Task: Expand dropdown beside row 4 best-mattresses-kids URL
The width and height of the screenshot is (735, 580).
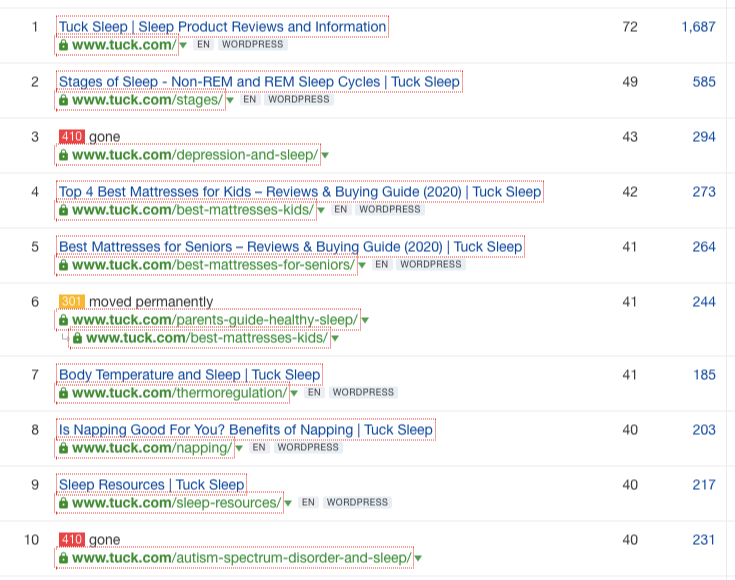Action: [x=321, y=211]
